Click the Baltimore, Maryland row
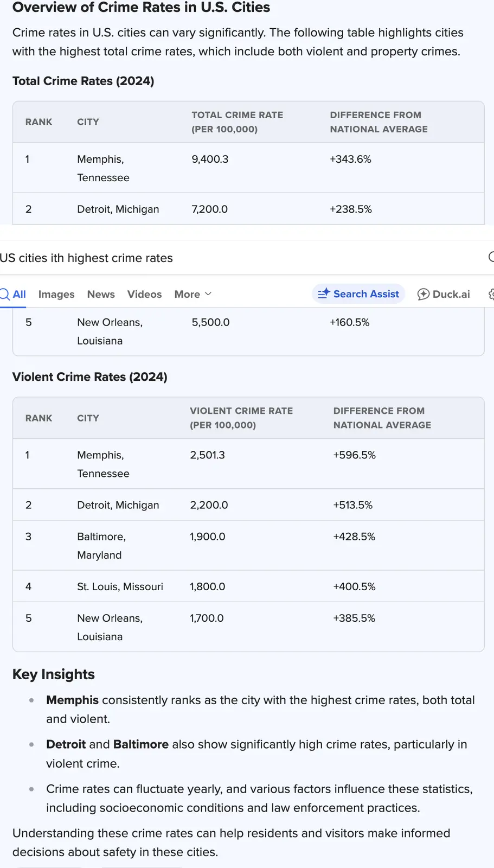The height and width of the screenshot is (868, 494). [x=101, y=546]
